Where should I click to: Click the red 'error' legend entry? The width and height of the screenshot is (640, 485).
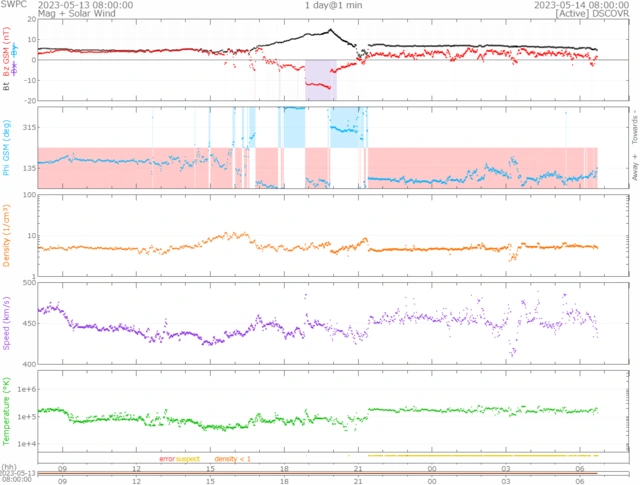(x=166, y=457)
